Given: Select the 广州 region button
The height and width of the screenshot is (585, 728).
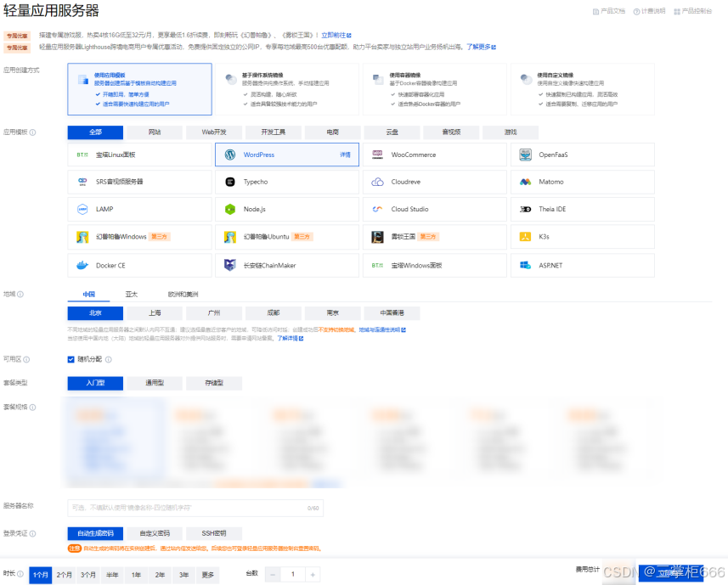Looking at the screenshot, I should coord(214,313).
